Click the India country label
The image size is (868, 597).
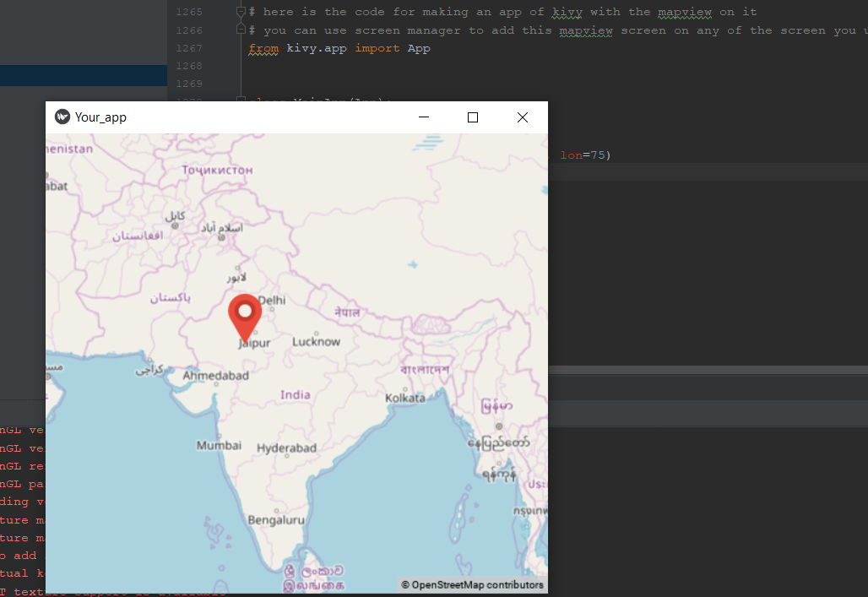[x=295, y=394]
